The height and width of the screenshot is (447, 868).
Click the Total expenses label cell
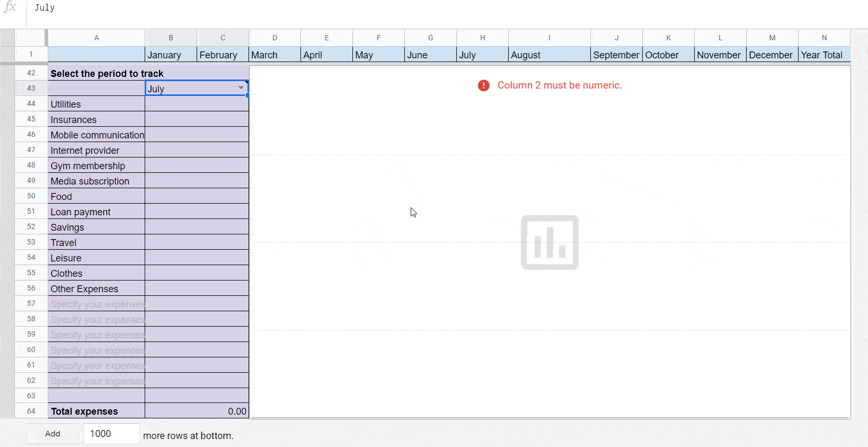(96, 411)
